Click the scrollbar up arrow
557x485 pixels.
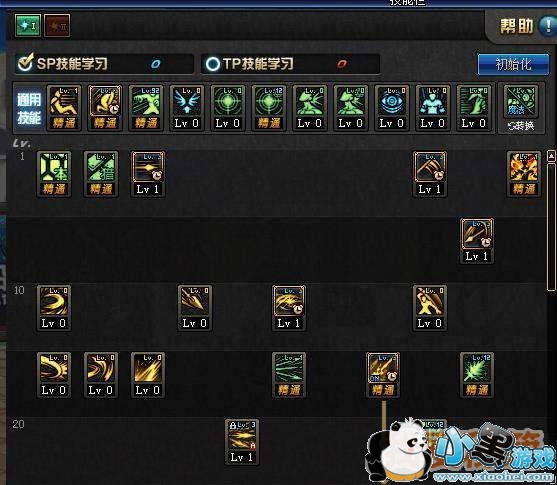tap(551, 156)
